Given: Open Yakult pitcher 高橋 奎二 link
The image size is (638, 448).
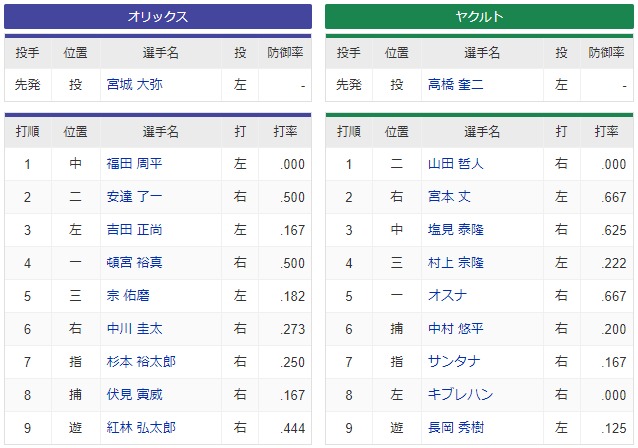Looking at the screenshot, I should [455, 85].
